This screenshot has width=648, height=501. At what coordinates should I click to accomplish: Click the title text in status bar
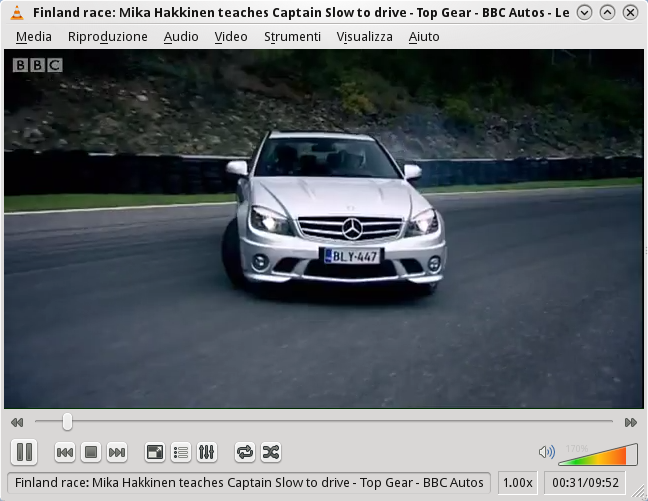click(249, 482)
